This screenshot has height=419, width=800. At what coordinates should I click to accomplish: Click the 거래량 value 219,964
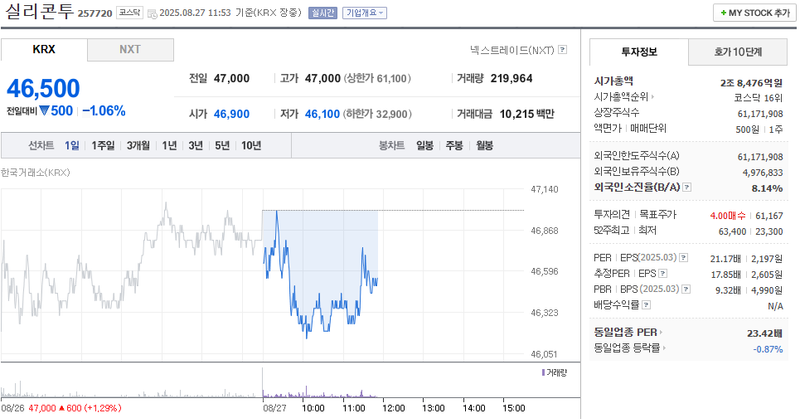point(511,78)
